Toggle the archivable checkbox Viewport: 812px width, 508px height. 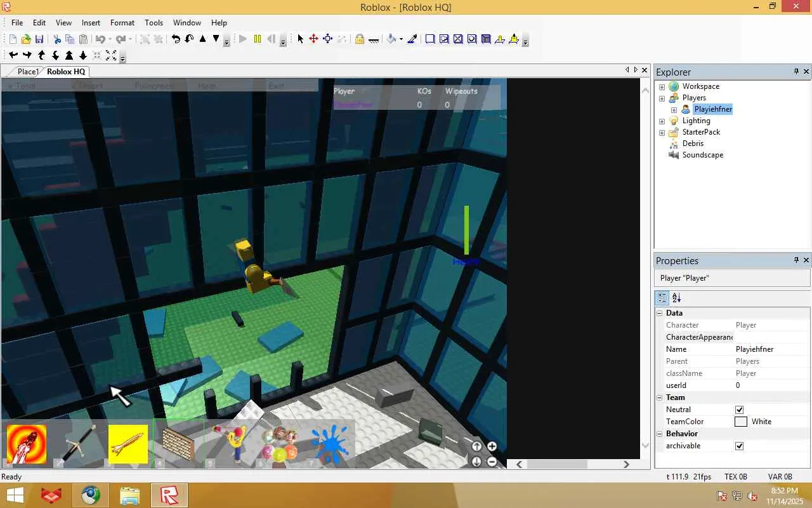tap(739, 446)
